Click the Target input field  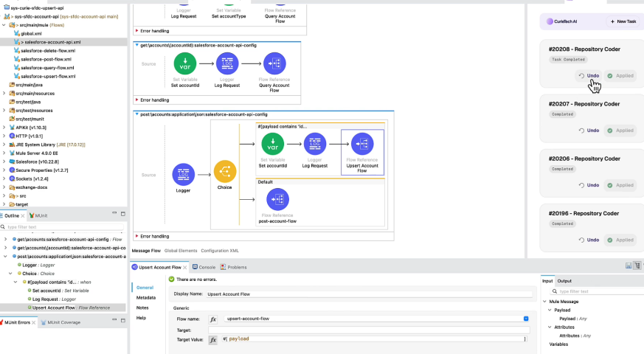(x=369, y=330)
